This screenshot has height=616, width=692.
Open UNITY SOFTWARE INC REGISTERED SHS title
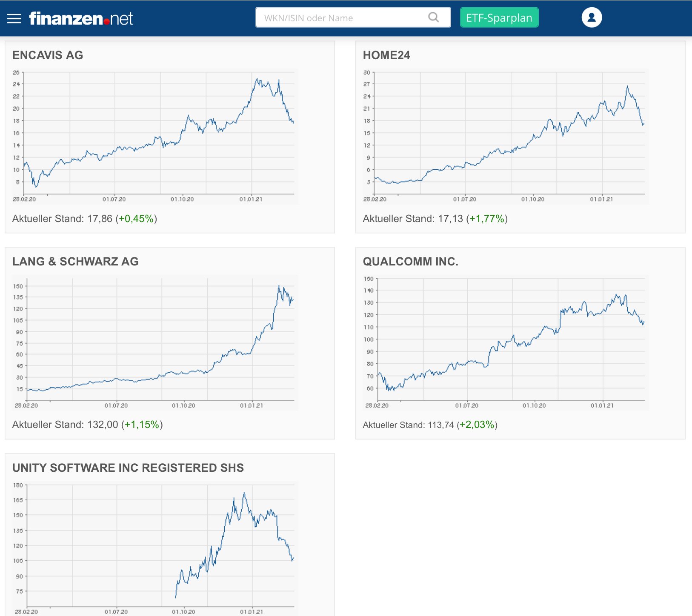[x=128, y=468]
